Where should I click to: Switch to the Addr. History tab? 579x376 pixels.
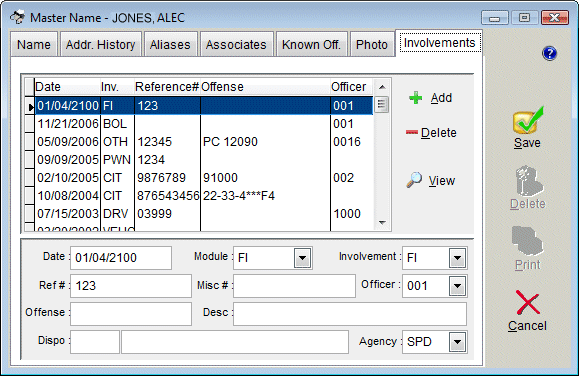coord(100,44)
